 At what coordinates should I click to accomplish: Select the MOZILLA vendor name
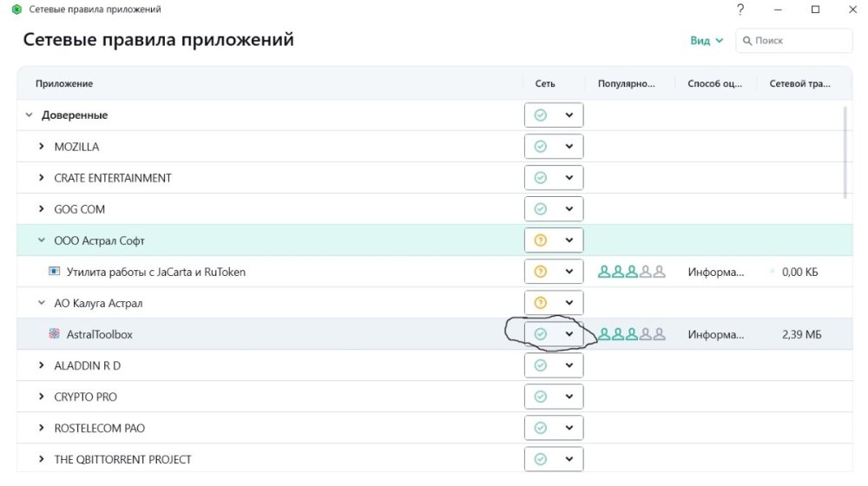[x=76, y=147]
